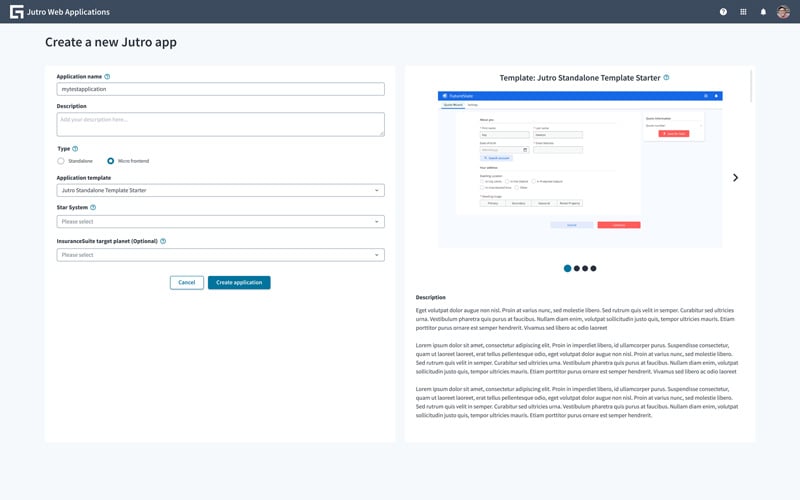Go to next template preview with right chevron

coord(735,178)
